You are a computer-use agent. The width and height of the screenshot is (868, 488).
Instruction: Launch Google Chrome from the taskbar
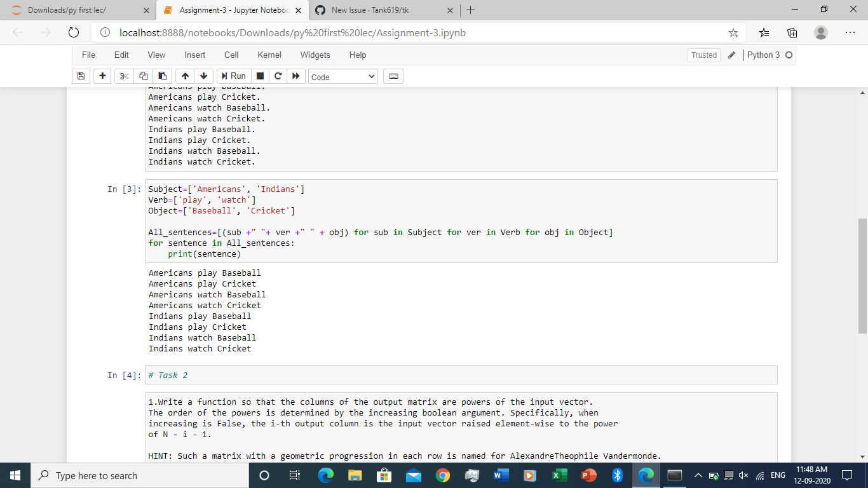tap(443, 475)
